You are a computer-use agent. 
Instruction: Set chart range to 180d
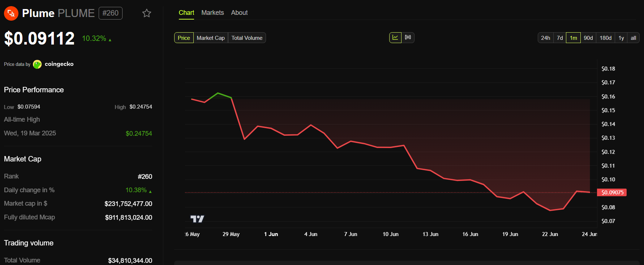click(606, 38)
